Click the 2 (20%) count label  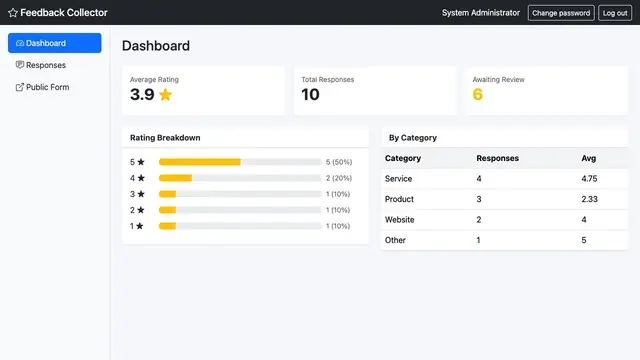tap(339, 178)
